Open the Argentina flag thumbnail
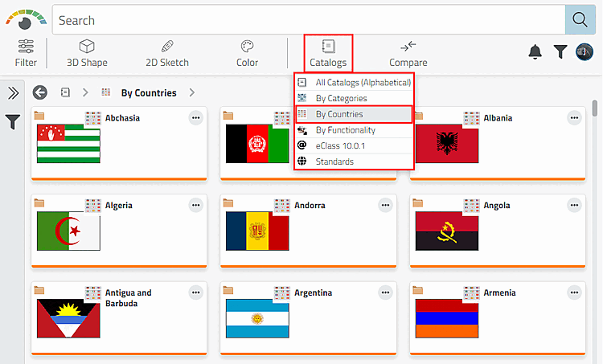This screenshot has height=364, width=603. pyautogui.click(x=257, y=318)
